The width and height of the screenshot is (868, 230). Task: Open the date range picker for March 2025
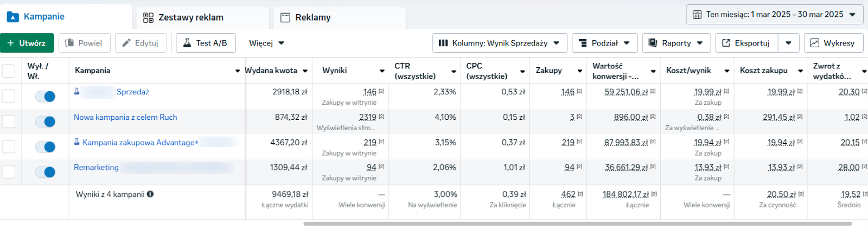tap(774, 15)
